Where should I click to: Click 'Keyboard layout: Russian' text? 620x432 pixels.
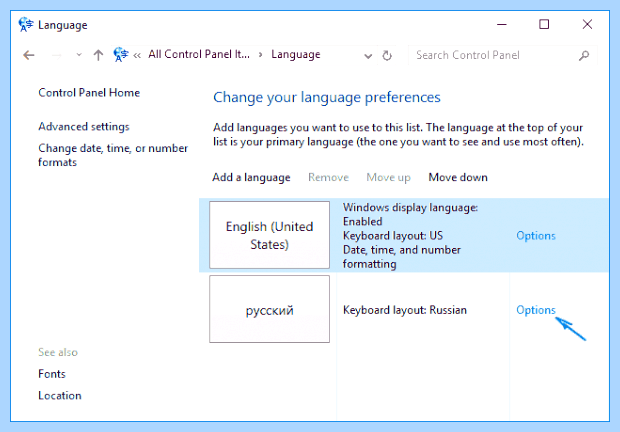coord(405,310)
